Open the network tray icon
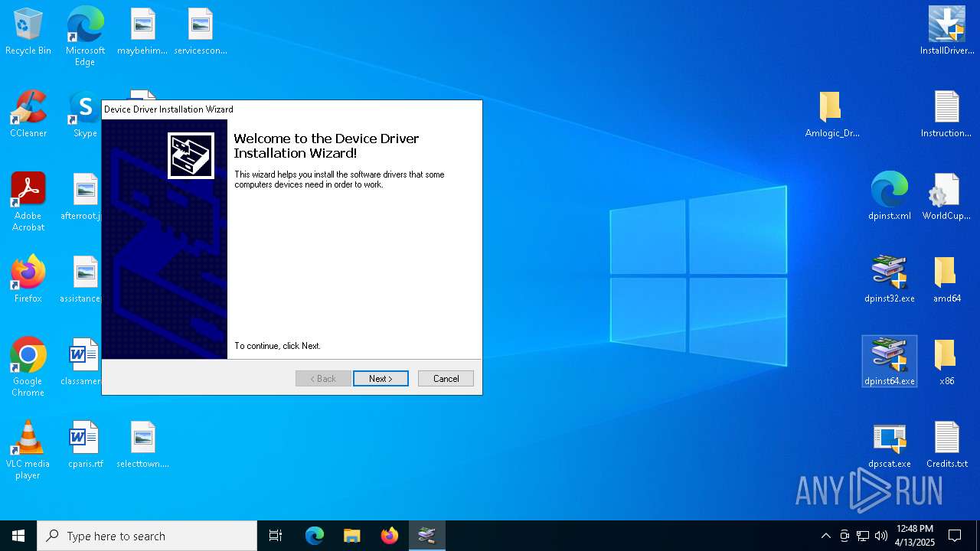 [863, 536]
